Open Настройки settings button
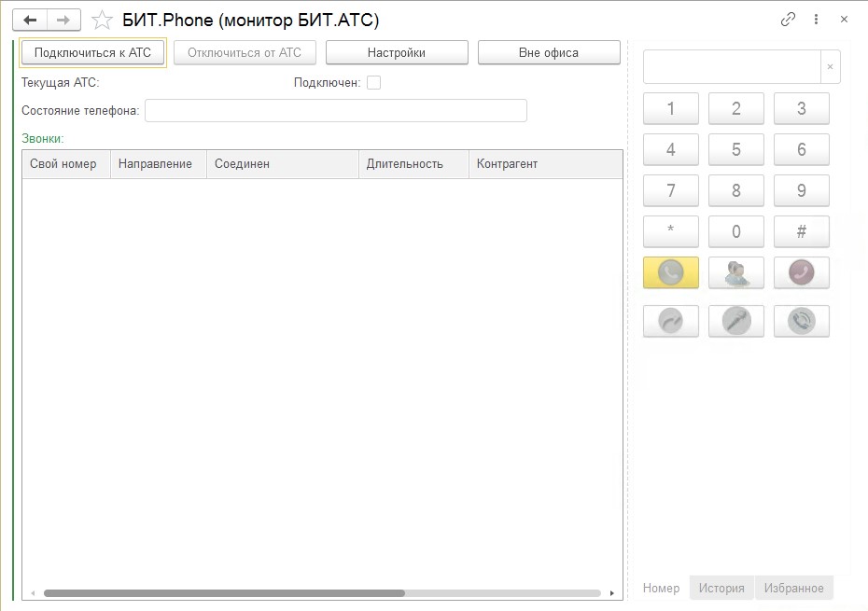 (x=397, y=53)
